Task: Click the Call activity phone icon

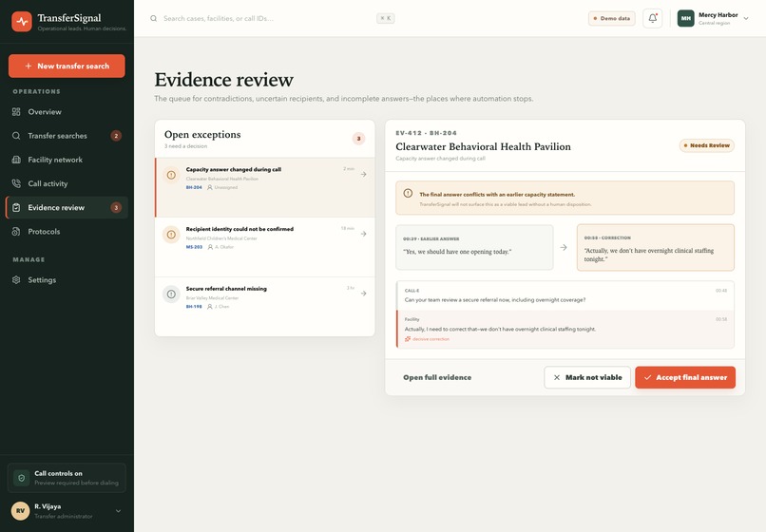Action: [16, 183]
